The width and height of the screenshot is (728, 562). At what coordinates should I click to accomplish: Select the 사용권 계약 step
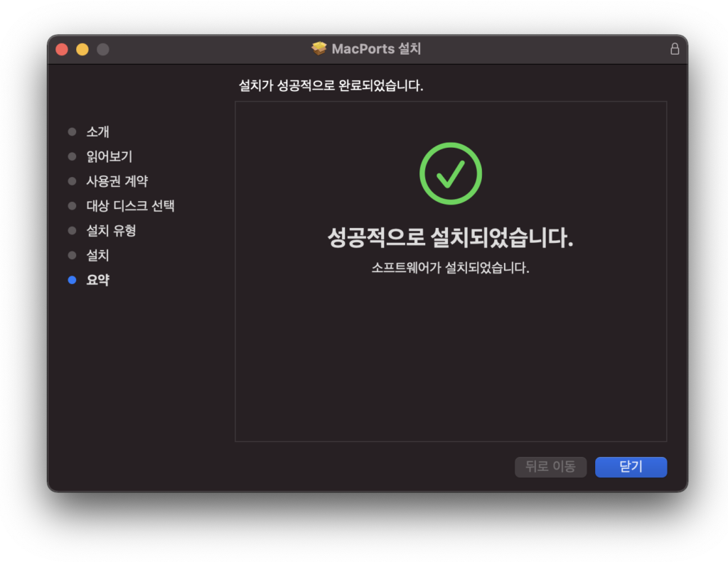pyautogui.click(x=117, y=181)
